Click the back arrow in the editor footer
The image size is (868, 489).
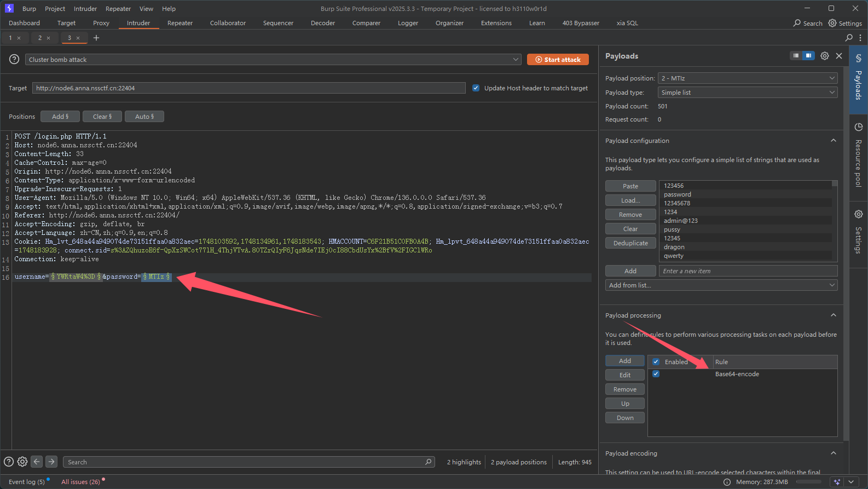pyautogui.click(x=37, y=462)
